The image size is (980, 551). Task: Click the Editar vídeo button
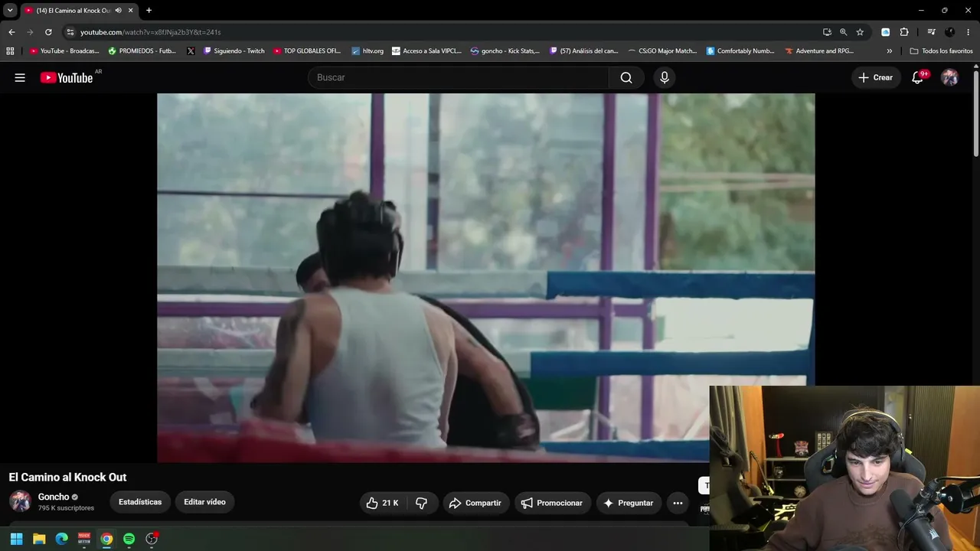pyautogui.click(x=204, y=502)
